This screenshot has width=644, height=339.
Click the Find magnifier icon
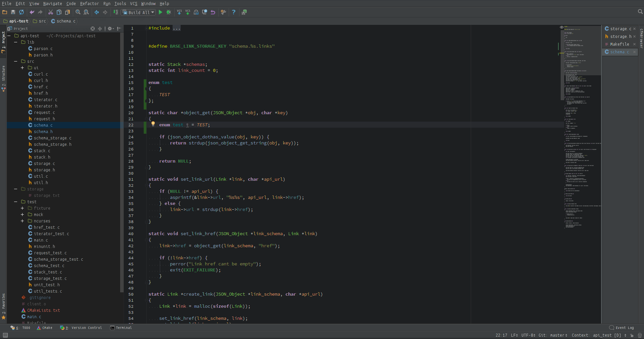click(78, 12)
